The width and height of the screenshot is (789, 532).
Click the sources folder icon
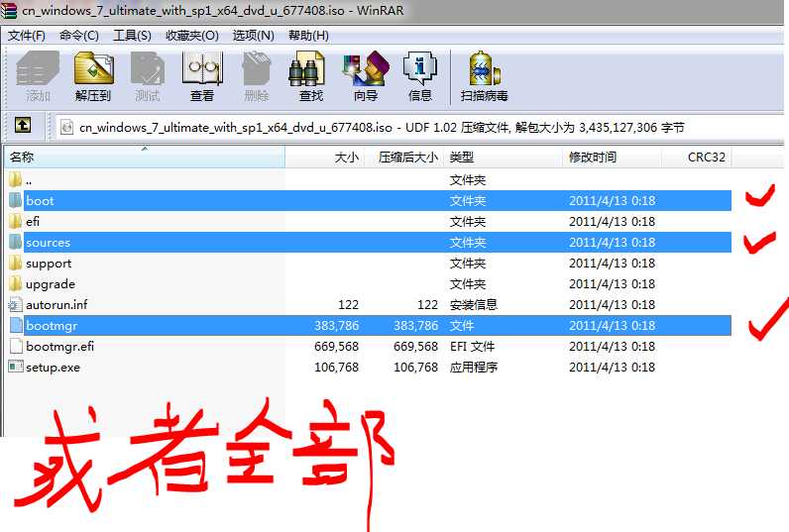tap(16, 242)
